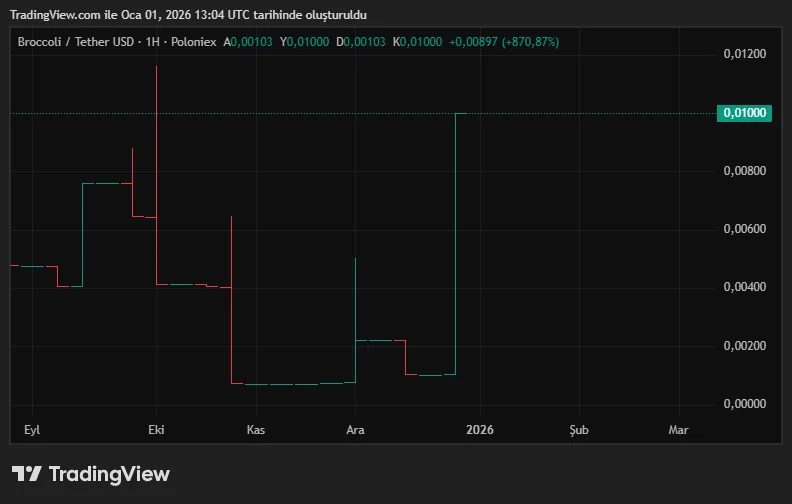Click the TradingView wordmark text
792x504 pixels.
[109, 474]
